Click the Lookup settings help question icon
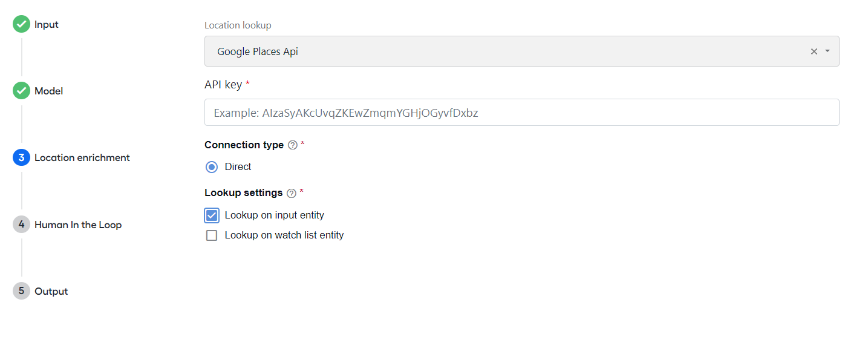Screen dimensions: 868x345 click(292, 193)
